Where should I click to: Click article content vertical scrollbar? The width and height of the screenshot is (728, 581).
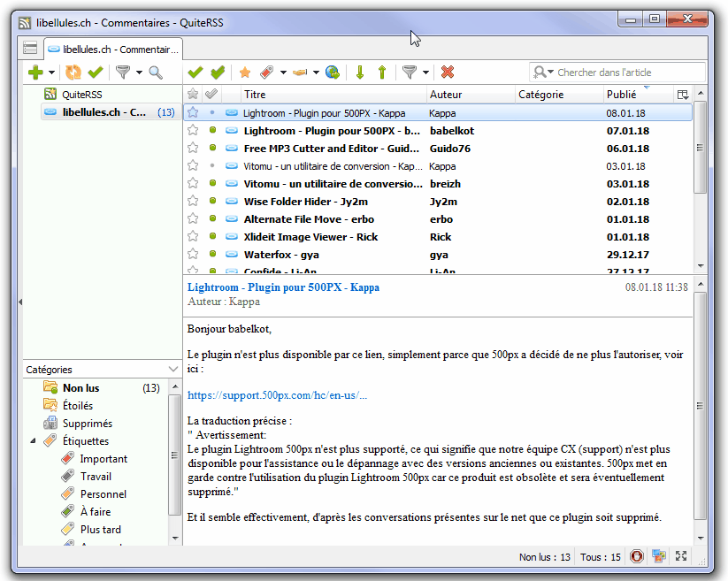(701, 406)
